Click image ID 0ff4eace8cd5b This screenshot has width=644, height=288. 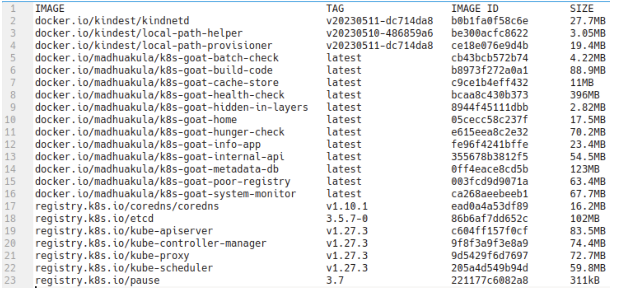coord(489,169)
